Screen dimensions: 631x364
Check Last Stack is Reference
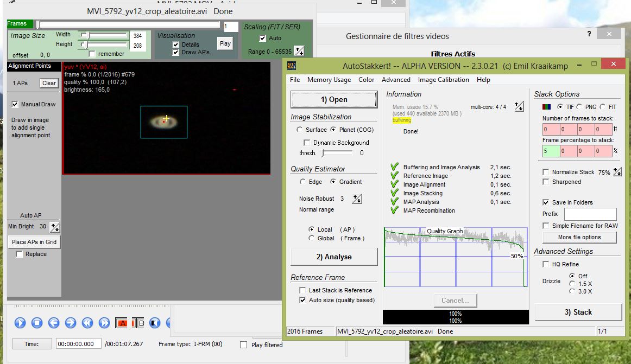302,290
